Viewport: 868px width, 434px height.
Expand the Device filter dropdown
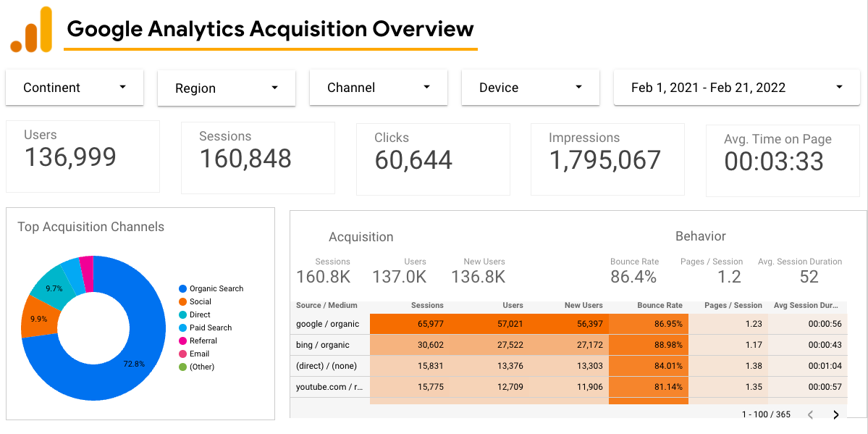(x=531, y=88)
